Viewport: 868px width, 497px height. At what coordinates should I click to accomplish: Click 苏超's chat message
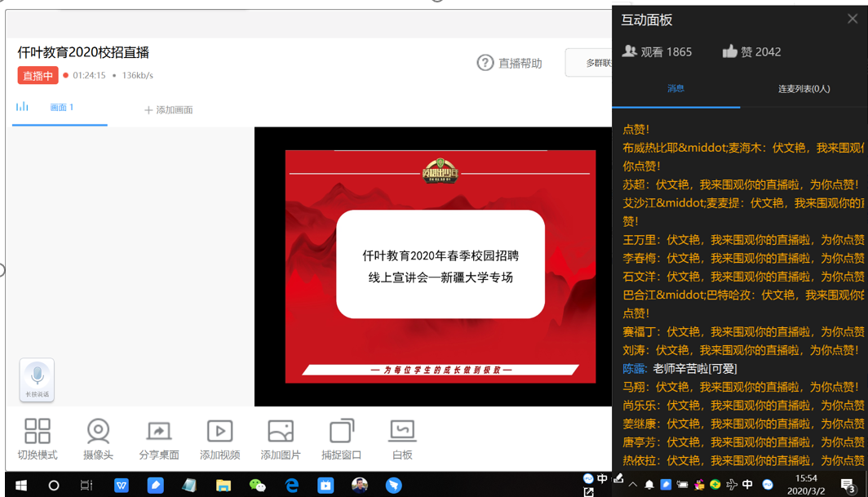(741, 184)
